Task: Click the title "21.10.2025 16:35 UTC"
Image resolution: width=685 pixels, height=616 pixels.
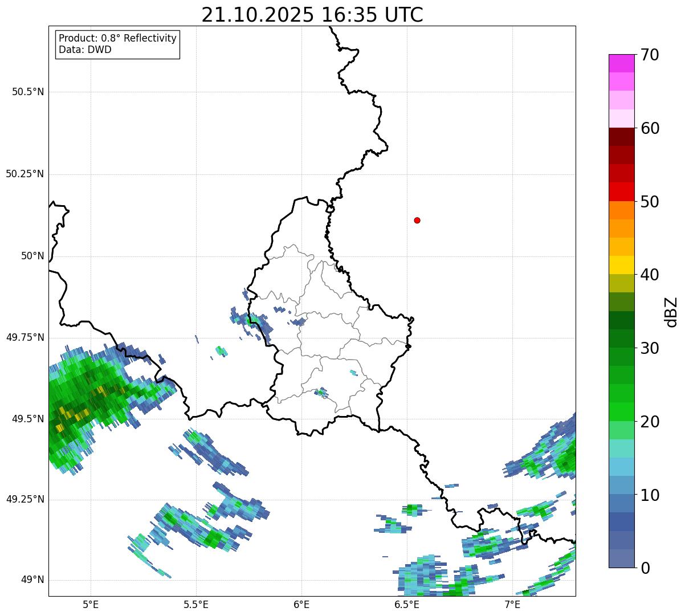Action: coord(312,15)
